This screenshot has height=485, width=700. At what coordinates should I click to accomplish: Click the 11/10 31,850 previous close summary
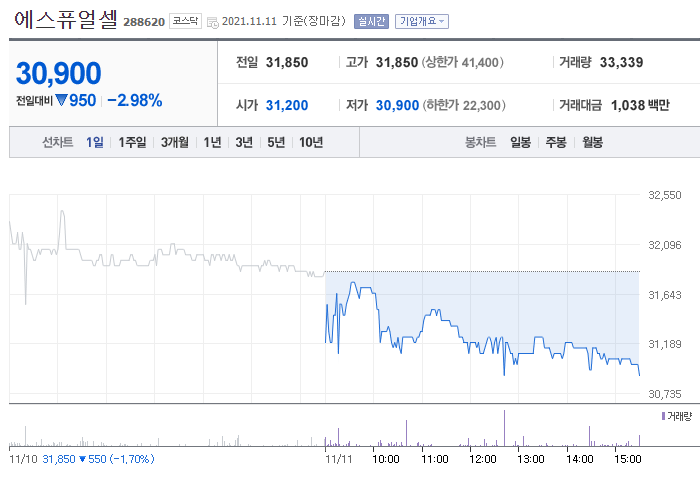coord(82,459)
